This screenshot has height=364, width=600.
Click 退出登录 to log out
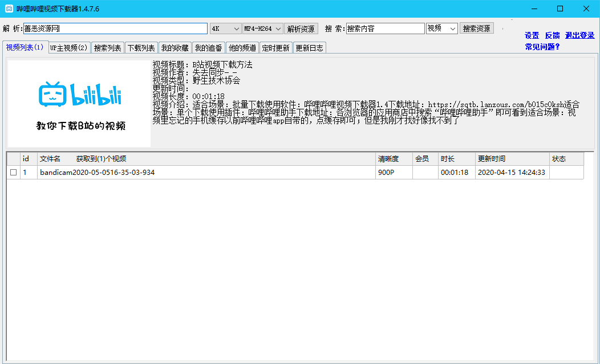pyautogui.click(x=580, y=35)
